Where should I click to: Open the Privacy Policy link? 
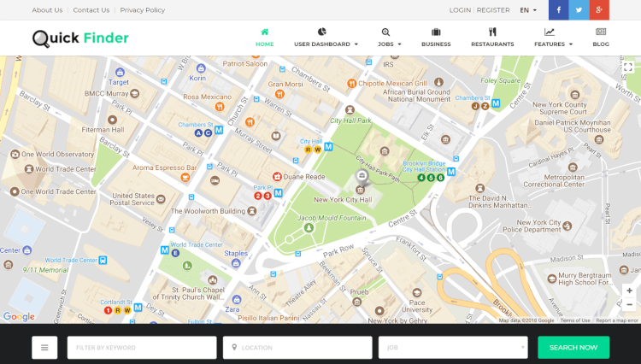coord(142,10)
